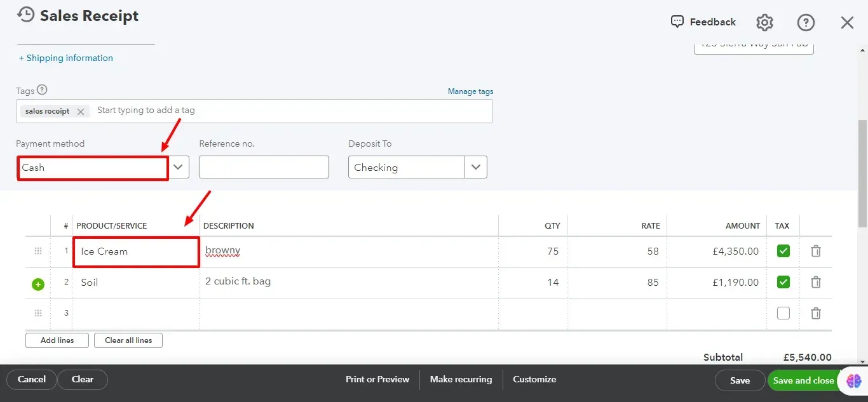Add shipping information

click(x=66, y=58)
